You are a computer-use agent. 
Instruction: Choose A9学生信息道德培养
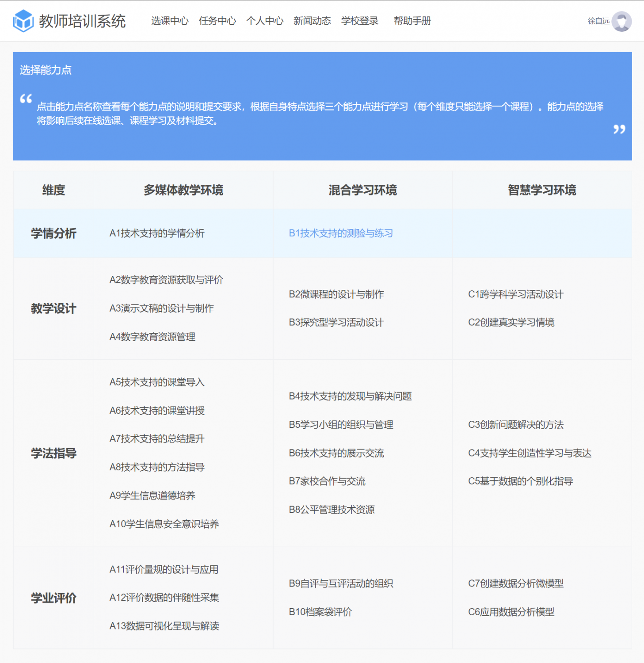[152, 495]
